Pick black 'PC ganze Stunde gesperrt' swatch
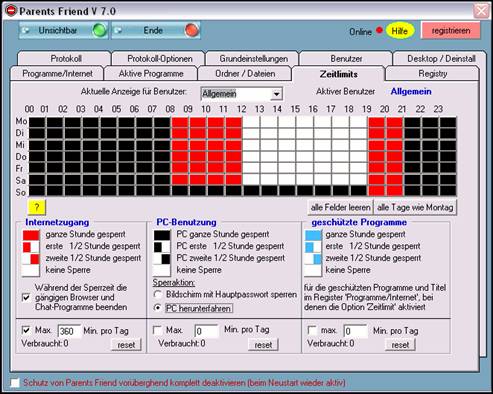493x394 pixels. tap(162, 235)
